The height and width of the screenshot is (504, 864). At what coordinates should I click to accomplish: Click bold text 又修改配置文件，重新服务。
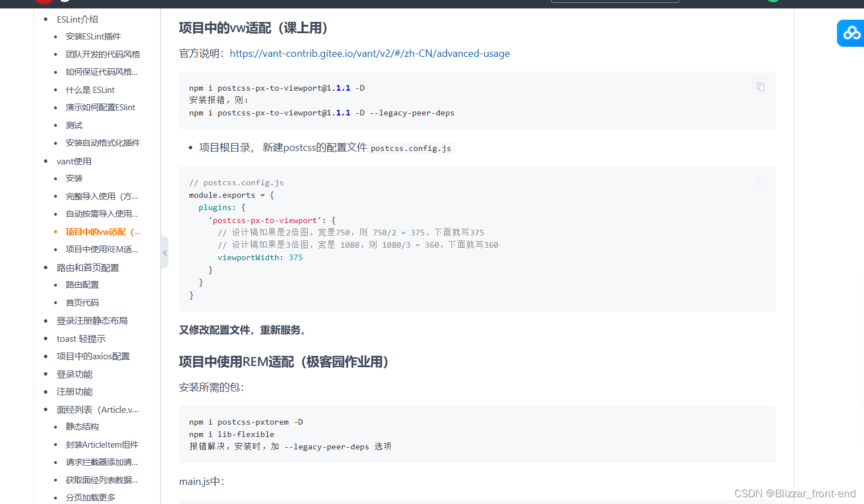[x=244, y=330]
